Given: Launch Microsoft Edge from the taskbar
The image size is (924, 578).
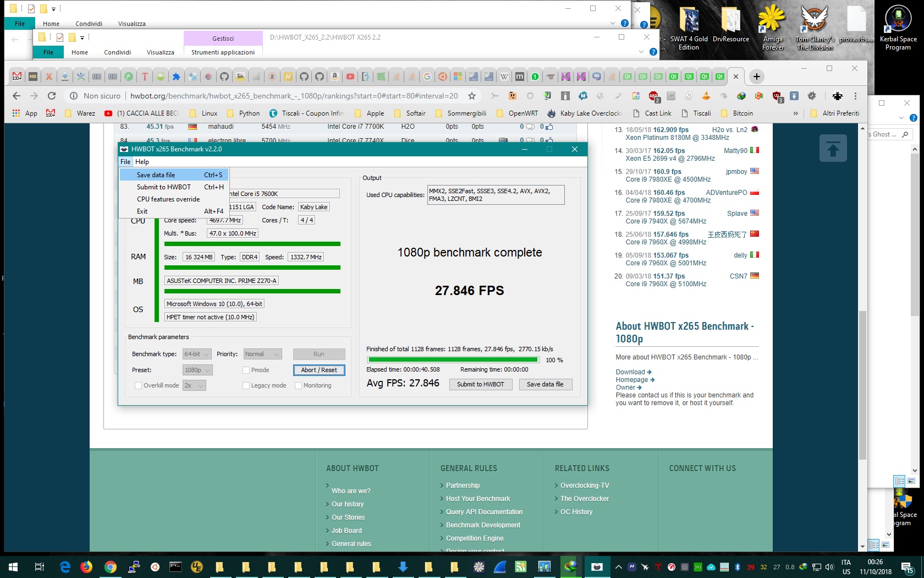Looking at the screenshot, I should (65, 566).
